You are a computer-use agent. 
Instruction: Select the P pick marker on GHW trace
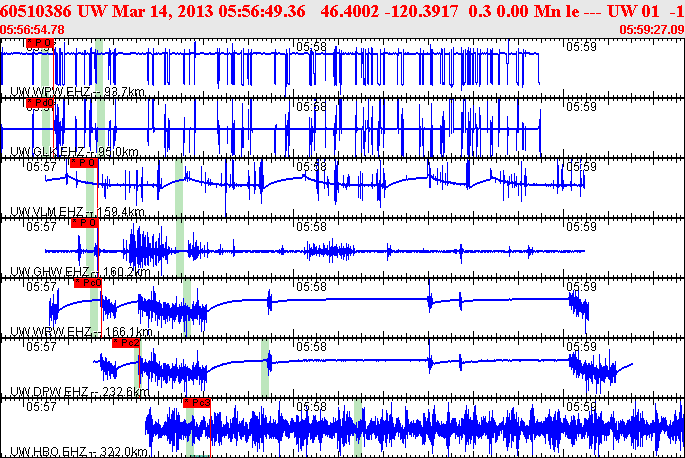coord(87,223)
